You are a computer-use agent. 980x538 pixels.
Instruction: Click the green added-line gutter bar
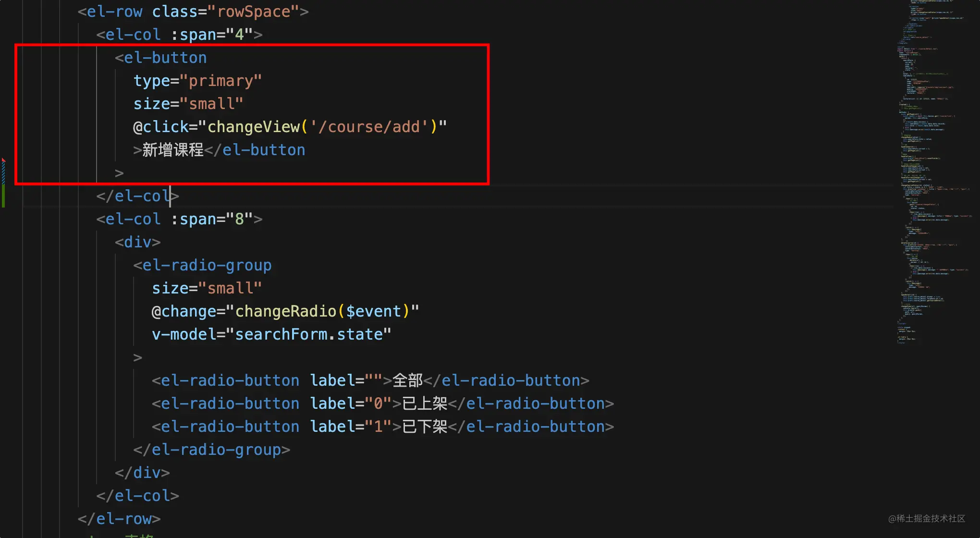(3, 196)
